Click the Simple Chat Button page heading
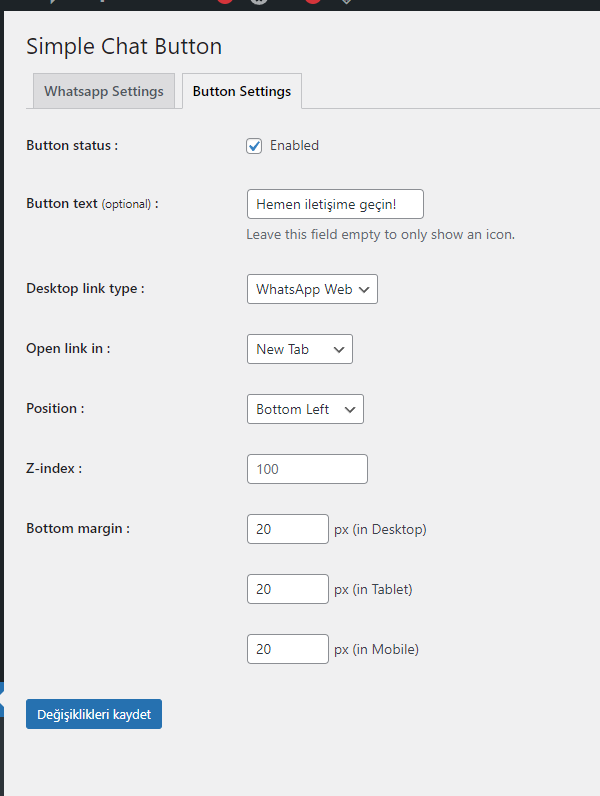Screen dimensions: 600x796 [x=124, y=47]
